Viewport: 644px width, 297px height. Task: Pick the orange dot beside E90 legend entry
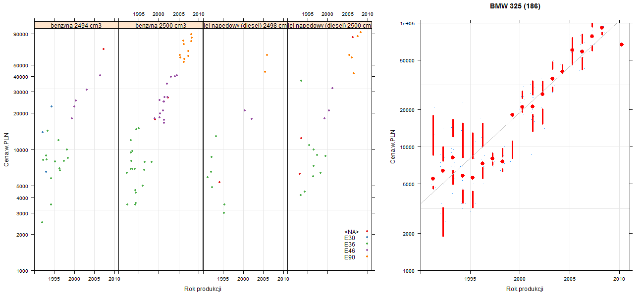pos(367,257)
